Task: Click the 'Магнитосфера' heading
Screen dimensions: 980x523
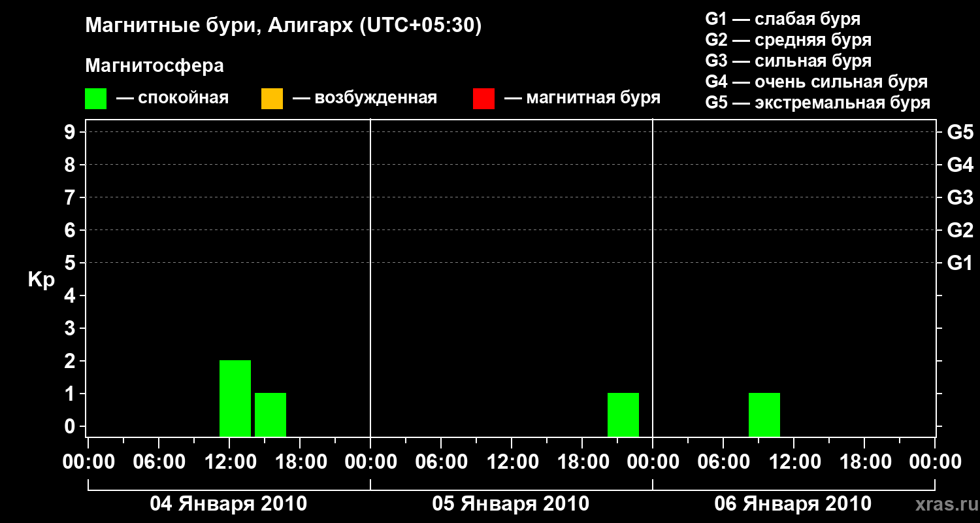Action: point(154,66)
